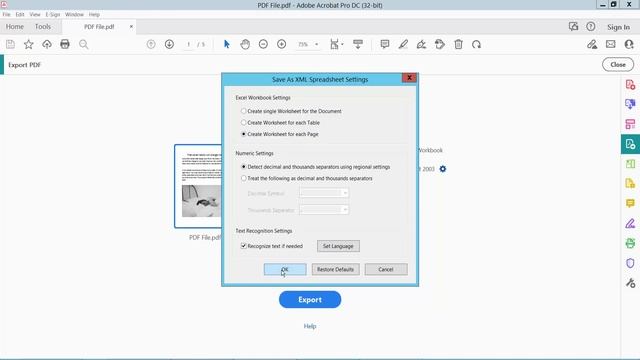
Task: Print the document using printer icon
Action: pos(65,44)
